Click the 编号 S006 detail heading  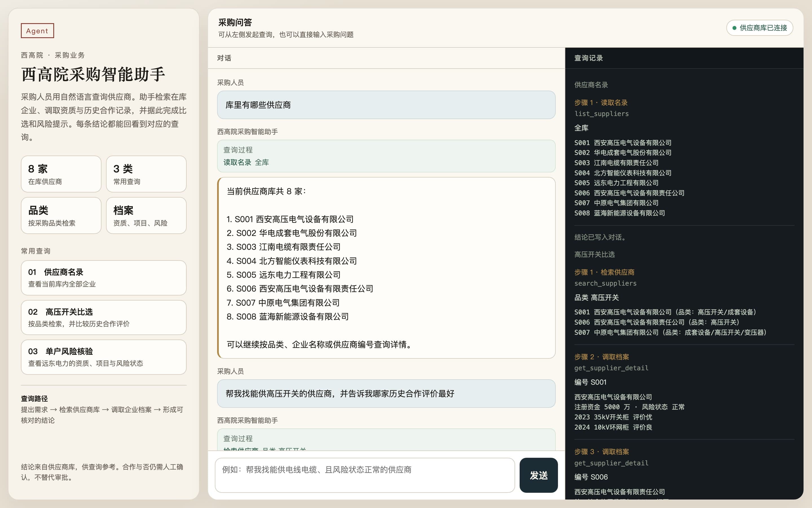(591, 477)
